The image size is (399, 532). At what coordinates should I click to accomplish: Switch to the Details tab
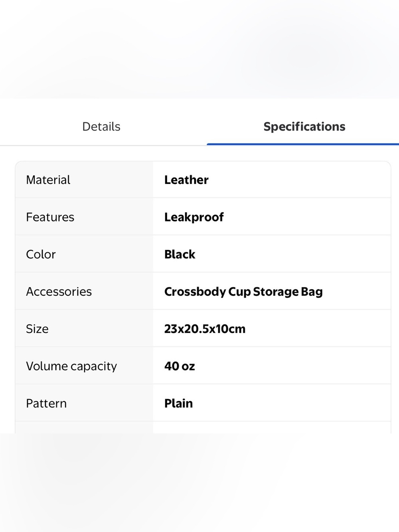pyautogui.click(x=101, y=127)
